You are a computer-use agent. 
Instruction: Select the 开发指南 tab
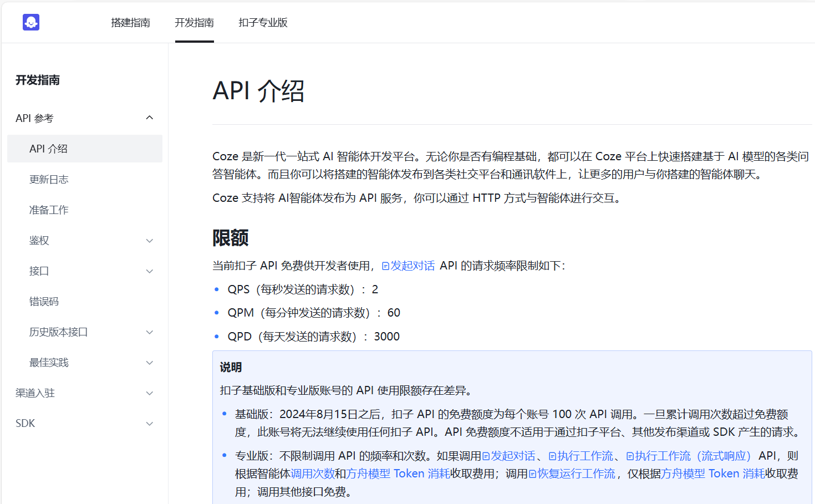tap(194, 23)
